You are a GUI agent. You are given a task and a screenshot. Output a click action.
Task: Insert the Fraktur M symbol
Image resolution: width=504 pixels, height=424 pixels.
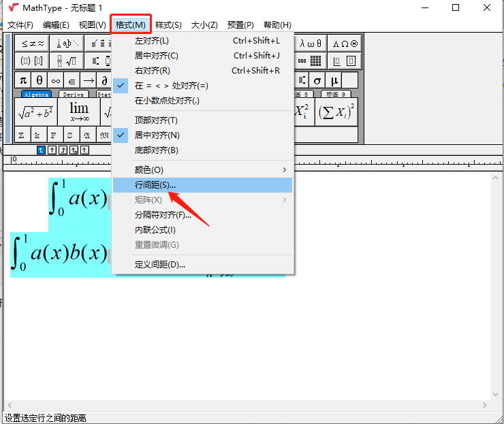pos(104,135)
